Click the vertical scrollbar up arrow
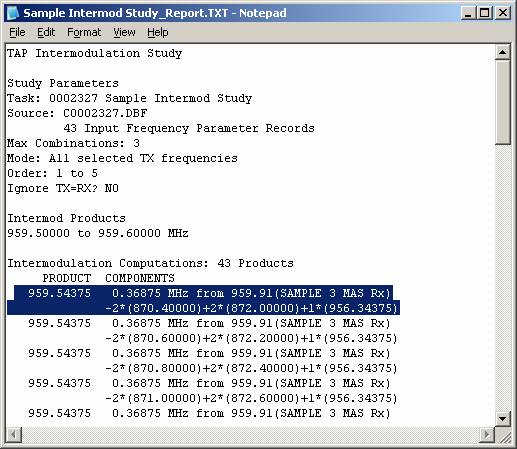517x449 pixels. click(502, 52)
